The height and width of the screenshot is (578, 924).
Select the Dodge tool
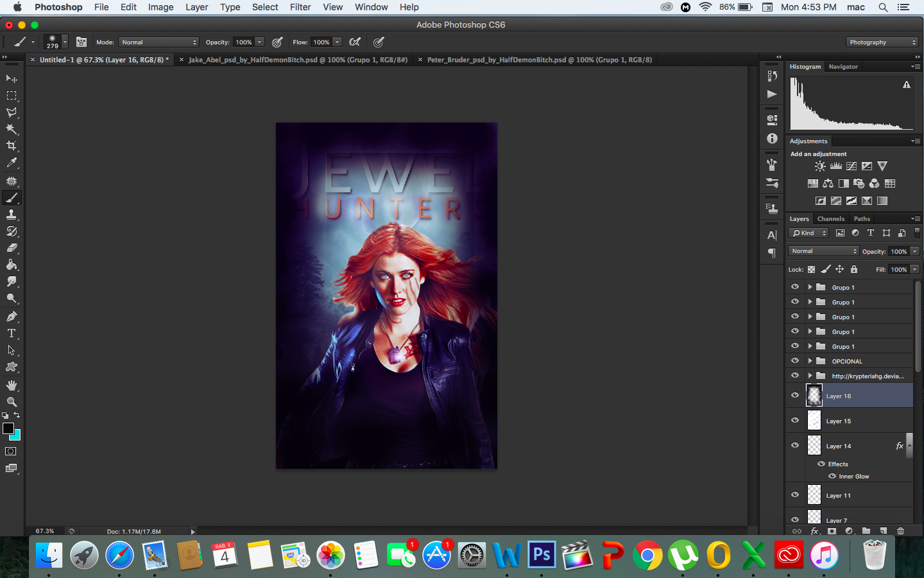click(x=12, y=298)
